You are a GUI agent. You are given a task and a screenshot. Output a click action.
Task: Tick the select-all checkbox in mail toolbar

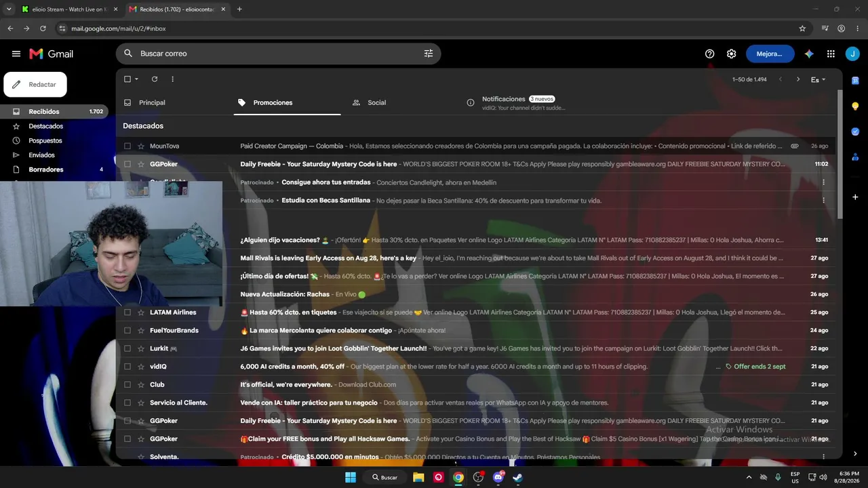127,79
